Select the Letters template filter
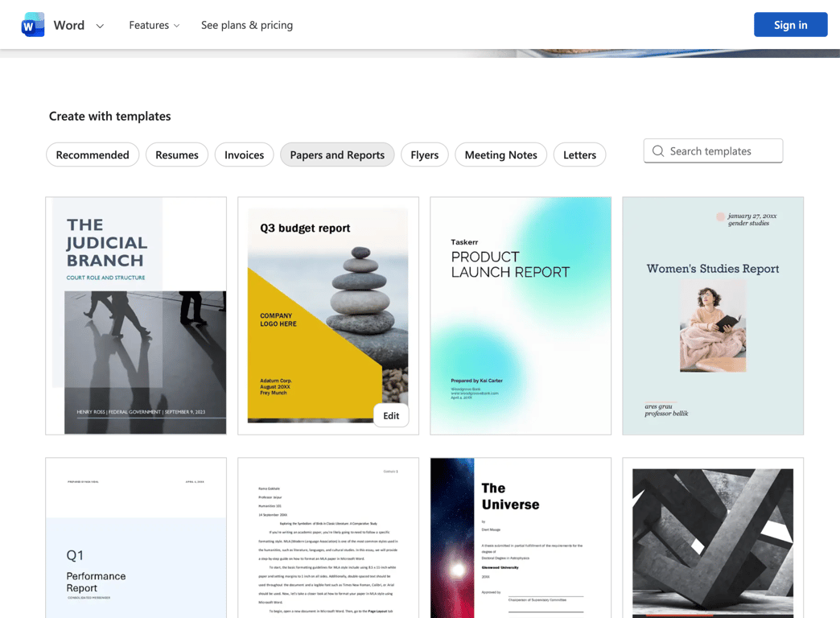The height and width of the screenshot is (618, 840). [x=579, y=154]
